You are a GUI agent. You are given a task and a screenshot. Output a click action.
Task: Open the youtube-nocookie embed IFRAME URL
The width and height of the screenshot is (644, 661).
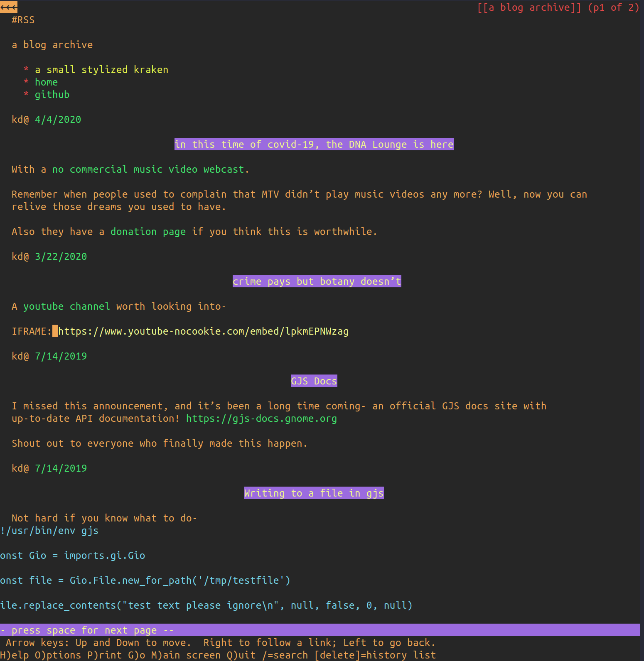[203, 331]
